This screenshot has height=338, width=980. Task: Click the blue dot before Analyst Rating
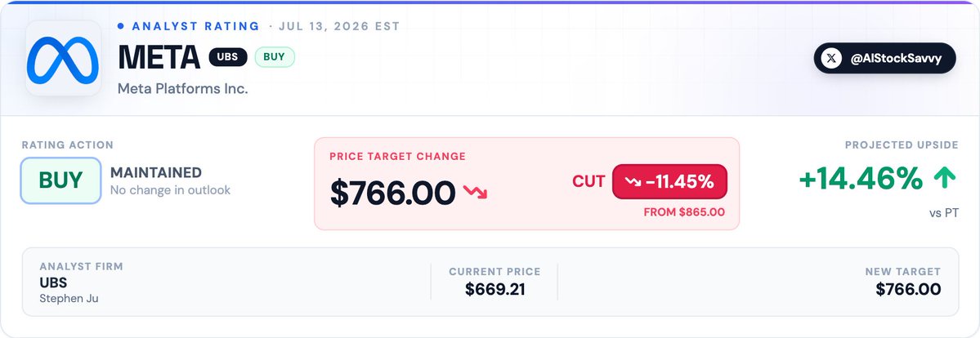coord(121,26)
